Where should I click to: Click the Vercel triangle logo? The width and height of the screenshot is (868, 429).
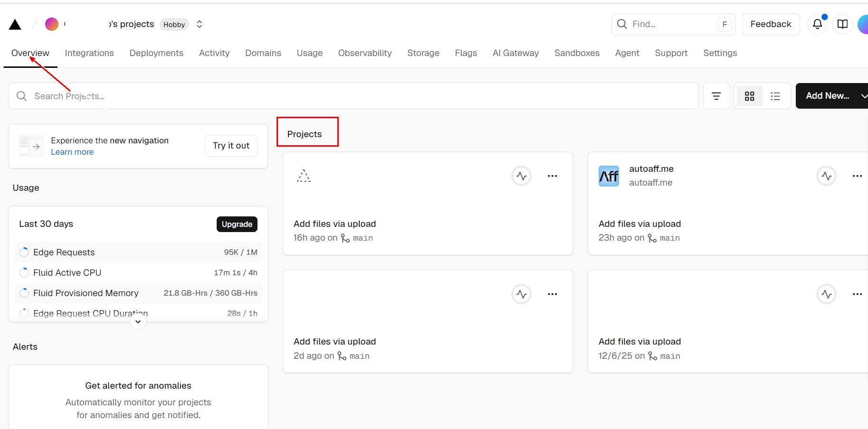click(x=15, y=25)
